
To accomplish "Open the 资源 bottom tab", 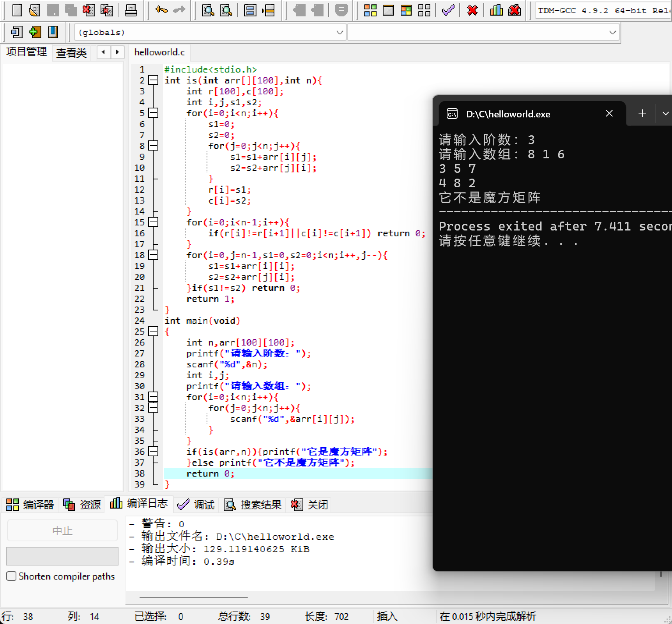I will (82, 505).
